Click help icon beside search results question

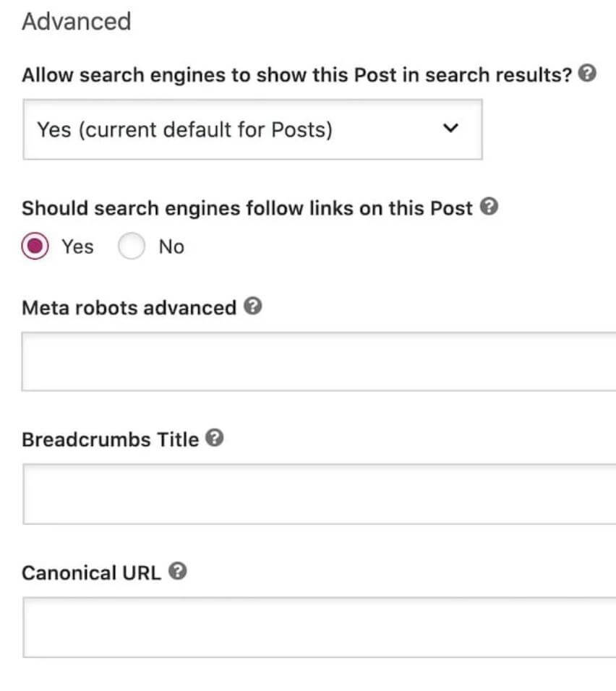(x=589, y=74)
